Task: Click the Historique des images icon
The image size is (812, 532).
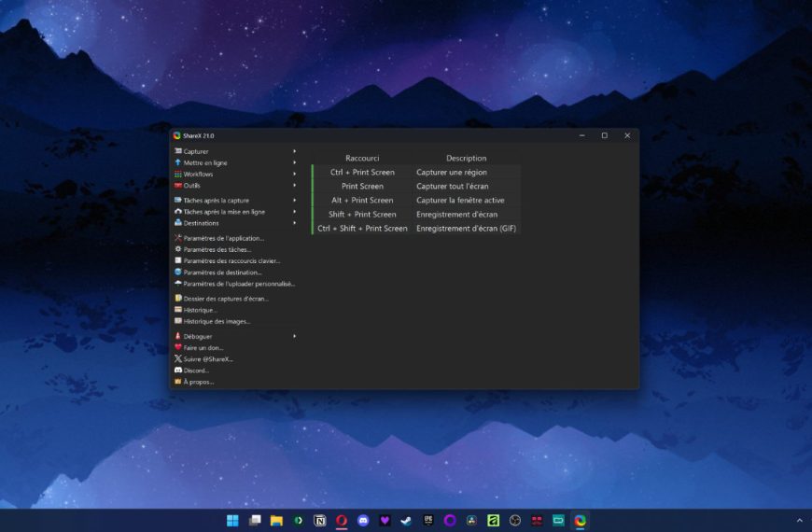Action: tap(178, 321)
